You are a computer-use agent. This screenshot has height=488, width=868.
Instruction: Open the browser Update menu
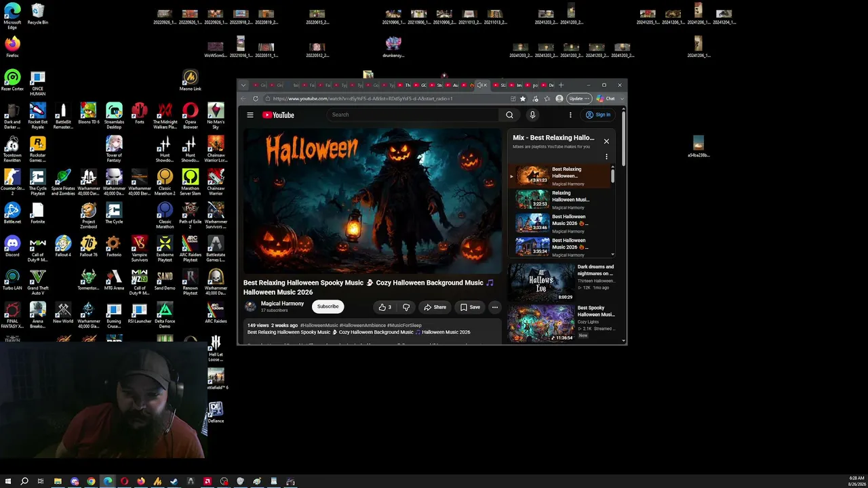coord(578,99)
